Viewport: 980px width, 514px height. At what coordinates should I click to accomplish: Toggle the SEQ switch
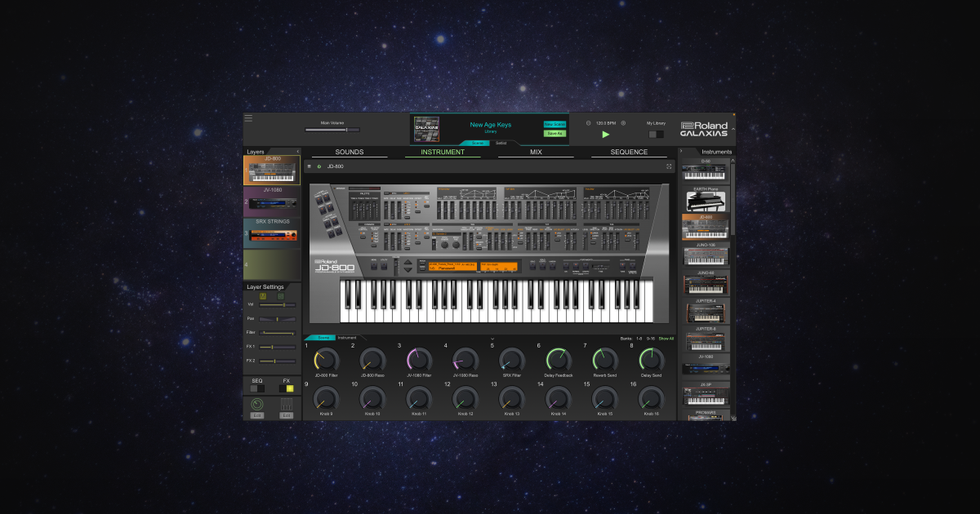[256, 387]
